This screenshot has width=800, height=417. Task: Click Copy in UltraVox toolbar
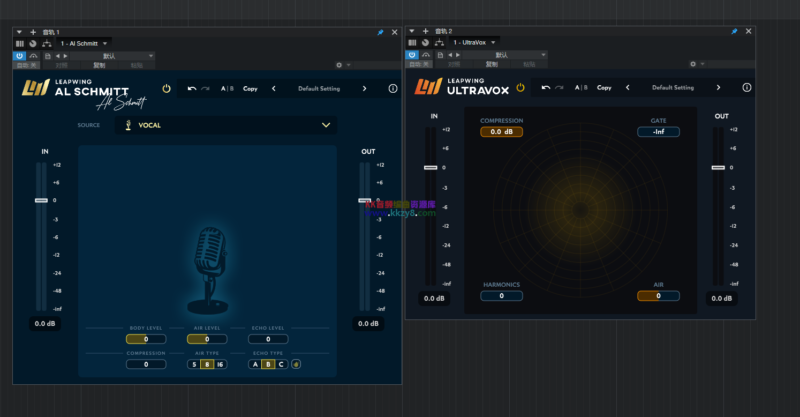(x=604, y=88)
